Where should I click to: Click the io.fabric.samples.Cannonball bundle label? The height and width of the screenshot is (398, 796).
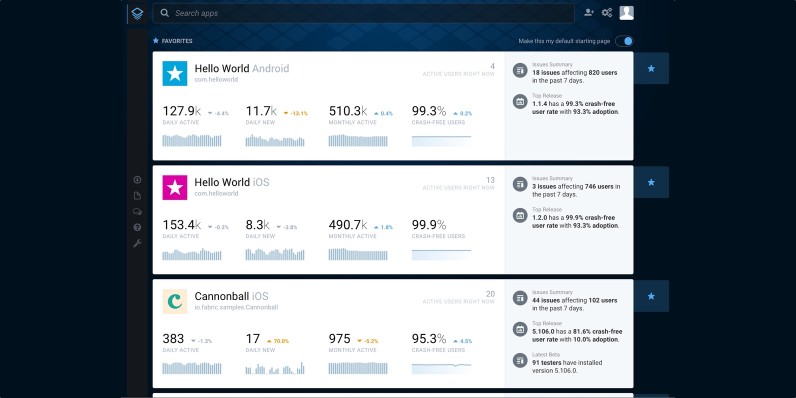coord(236,307)
